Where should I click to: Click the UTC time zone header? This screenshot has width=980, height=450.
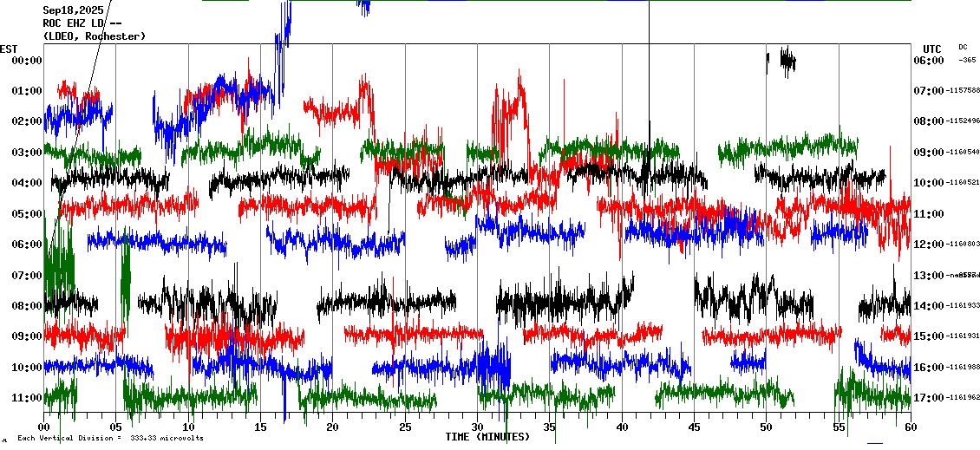[x=932, y=49]
